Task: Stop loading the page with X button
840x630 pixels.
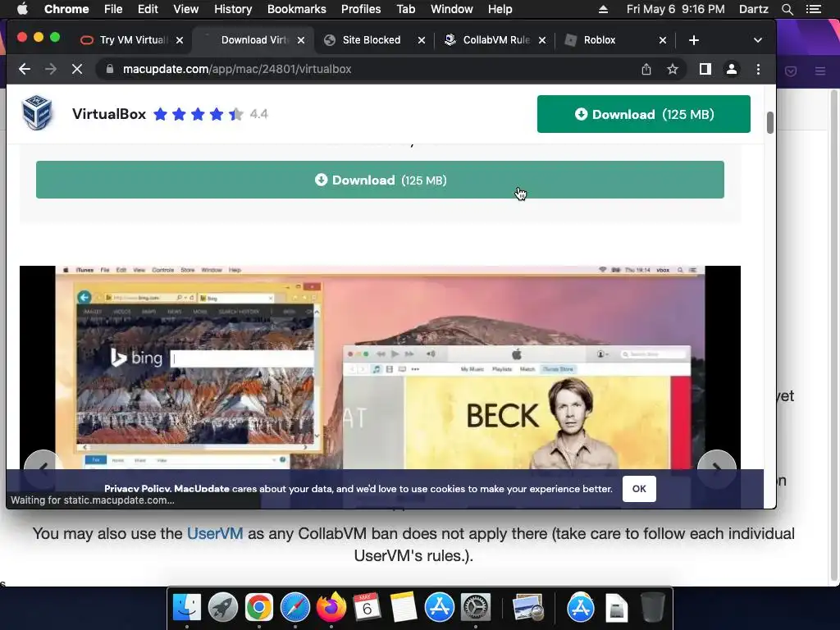Action: coord(76,69)
